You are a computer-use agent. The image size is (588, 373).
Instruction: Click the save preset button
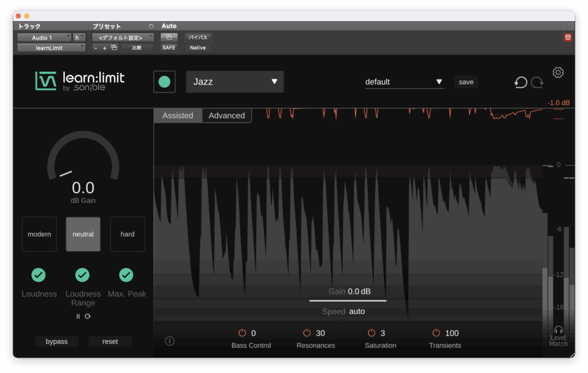(466, 82)
